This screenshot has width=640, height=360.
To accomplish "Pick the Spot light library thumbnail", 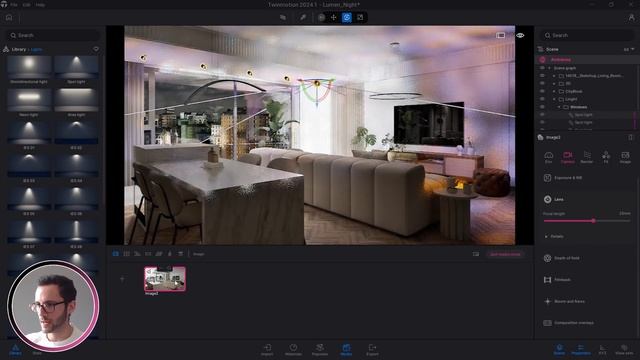I will click(76, 67).
